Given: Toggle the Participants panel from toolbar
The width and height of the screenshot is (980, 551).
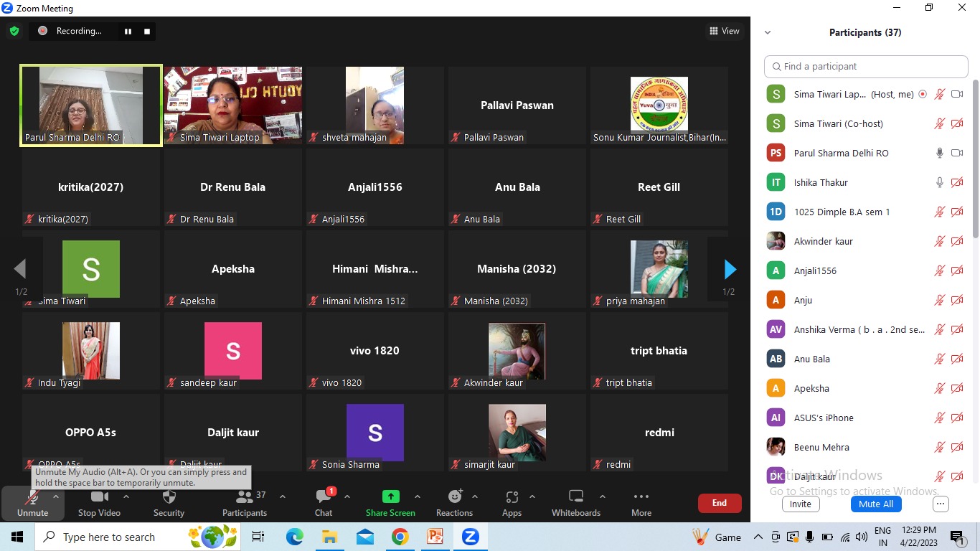Looking at the screenshot, I should pyautogui.click(x=244, y=503).
